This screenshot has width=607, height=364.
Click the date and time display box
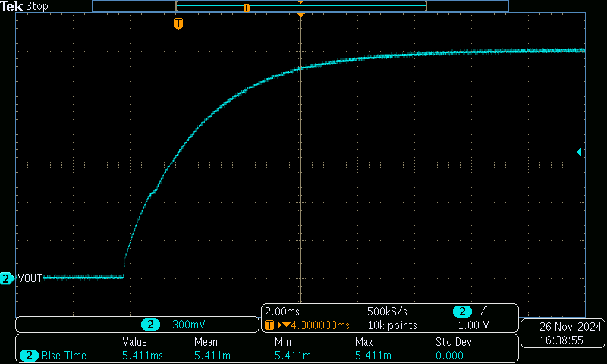pyautogui.click(x=561, y=334)
